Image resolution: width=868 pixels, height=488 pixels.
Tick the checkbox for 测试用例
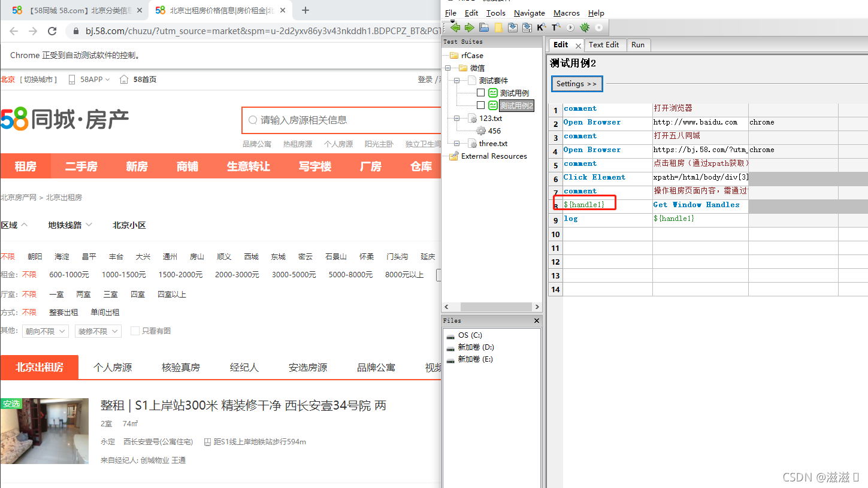(x=480, y=93)
